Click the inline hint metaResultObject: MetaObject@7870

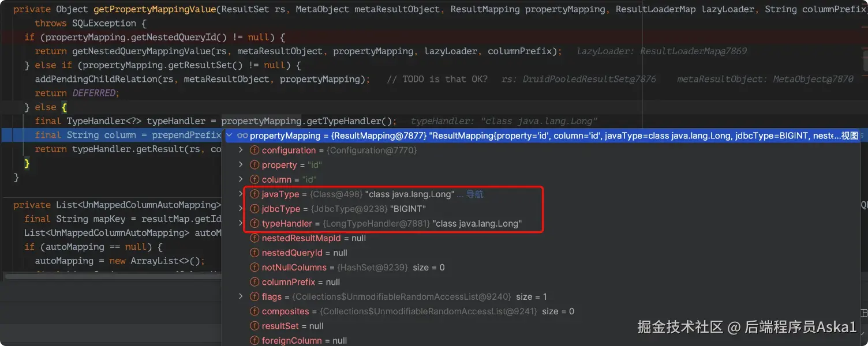point(765,79)
